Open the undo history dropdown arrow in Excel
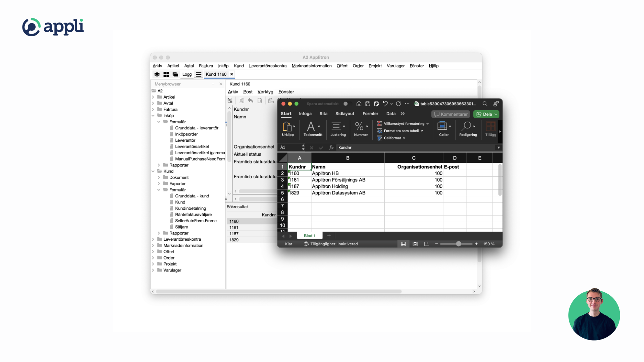Screen dimensions: 644x362 click(391, 104)
